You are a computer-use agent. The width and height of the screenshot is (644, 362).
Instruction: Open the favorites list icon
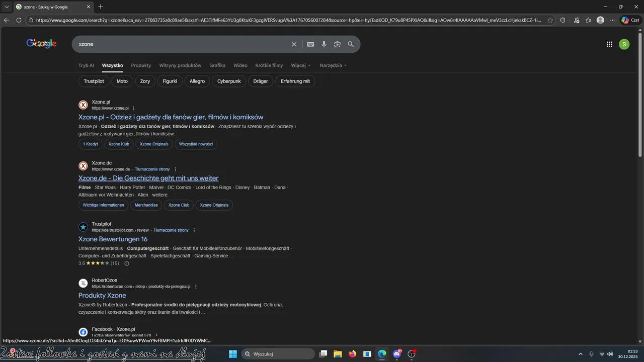pos(588,20)
